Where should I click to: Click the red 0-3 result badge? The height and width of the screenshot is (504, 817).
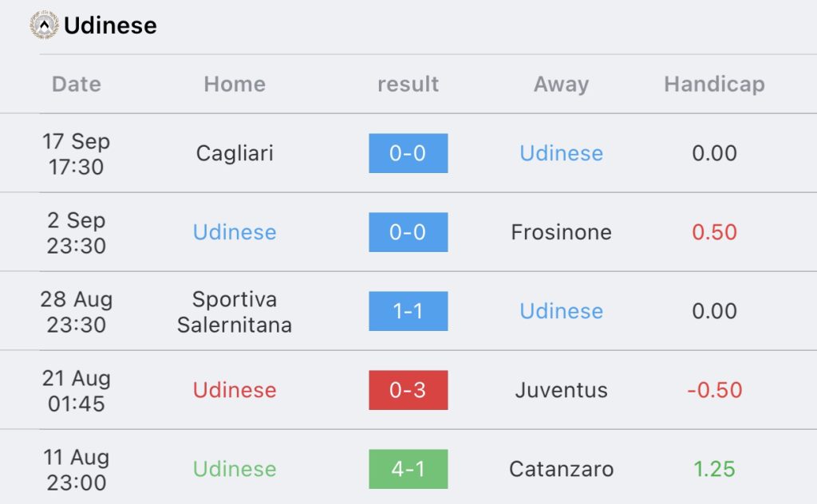tap(408, 390)
